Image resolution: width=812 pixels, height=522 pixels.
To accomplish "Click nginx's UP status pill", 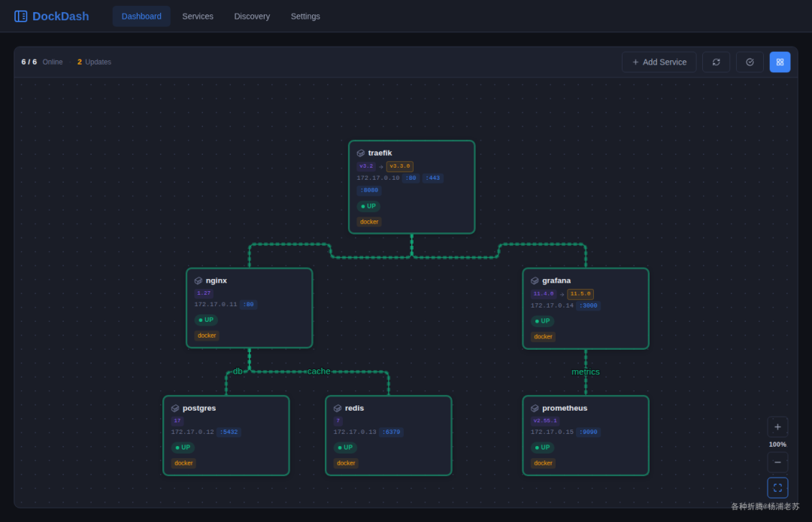I will [206, 320].
